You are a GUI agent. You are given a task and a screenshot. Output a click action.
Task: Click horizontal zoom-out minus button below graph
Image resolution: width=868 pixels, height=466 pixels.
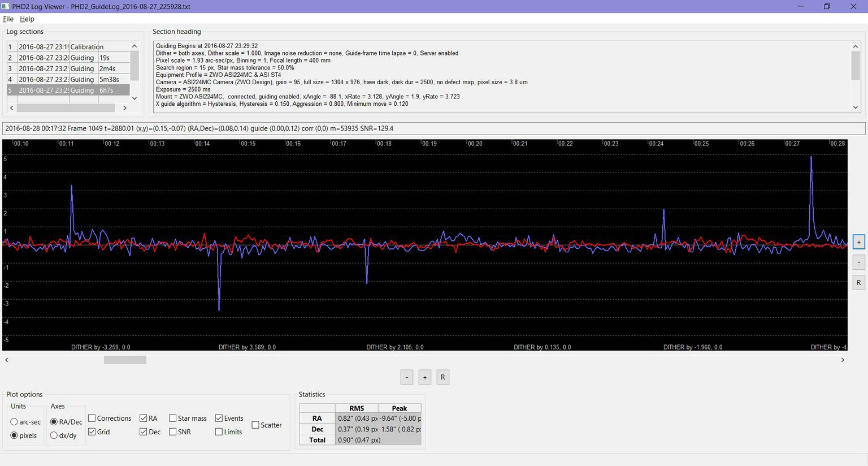point(406,377)
